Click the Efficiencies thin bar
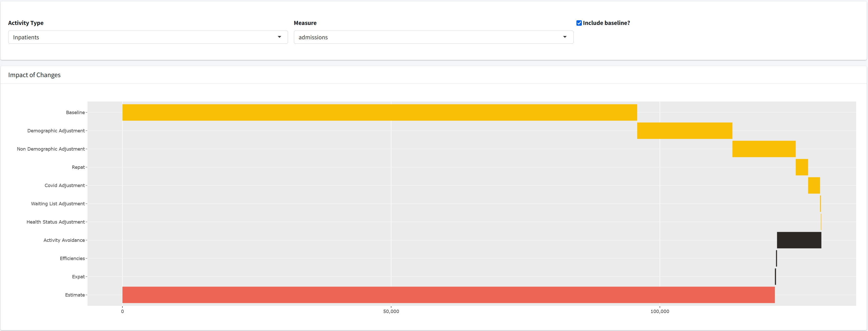This screenshot has height=331, width=868. coord(776,258)
